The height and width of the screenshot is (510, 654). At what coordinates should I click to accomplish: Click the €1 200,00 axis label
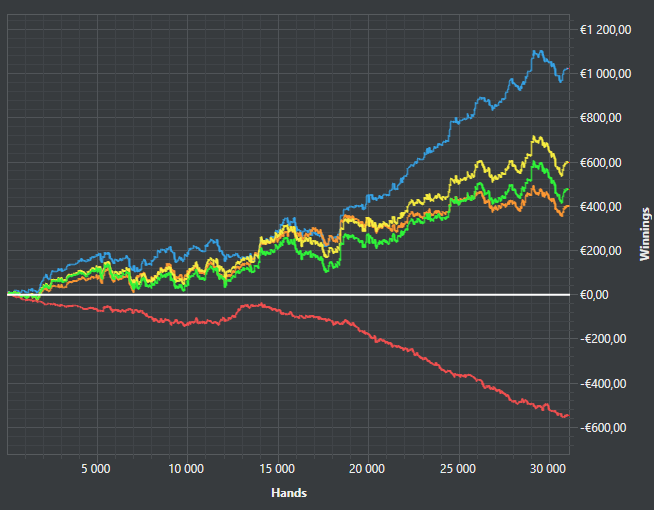tap(605, 30)
